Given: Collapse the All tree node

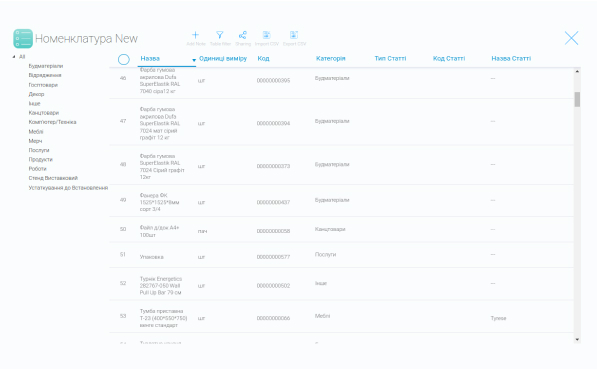Looking at the screenshot, I should click(14, 57).
